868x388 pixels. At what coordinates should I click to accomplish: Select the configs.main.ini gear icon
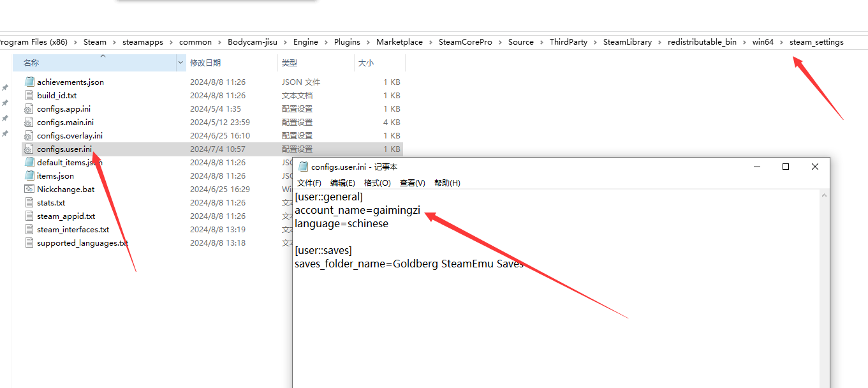point(29,122)
